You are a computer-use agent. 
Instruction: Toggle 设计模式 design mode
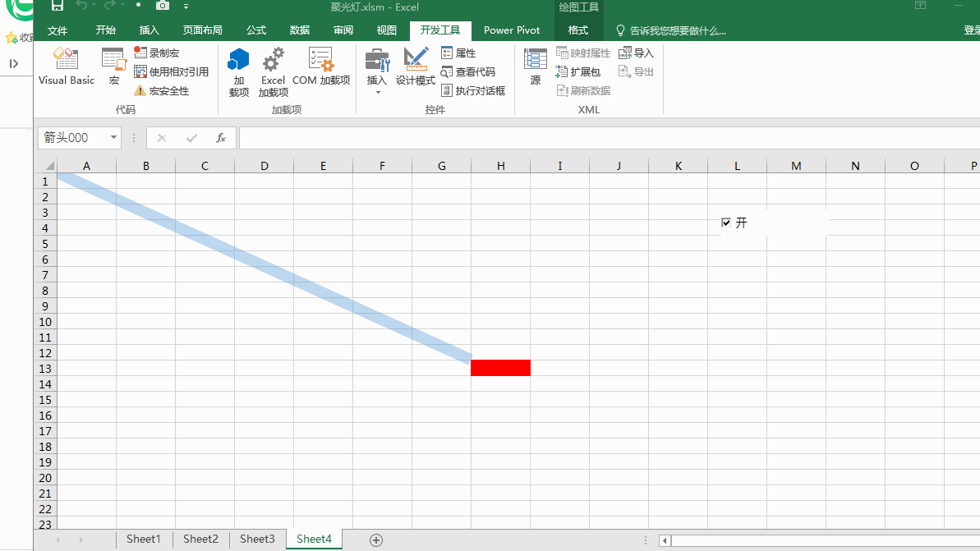pos(416,67)
